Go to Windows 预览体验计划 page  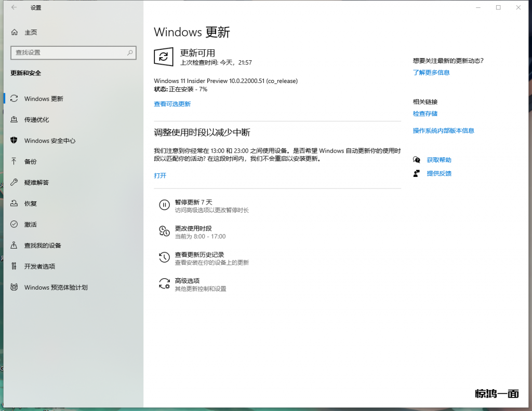56,287
